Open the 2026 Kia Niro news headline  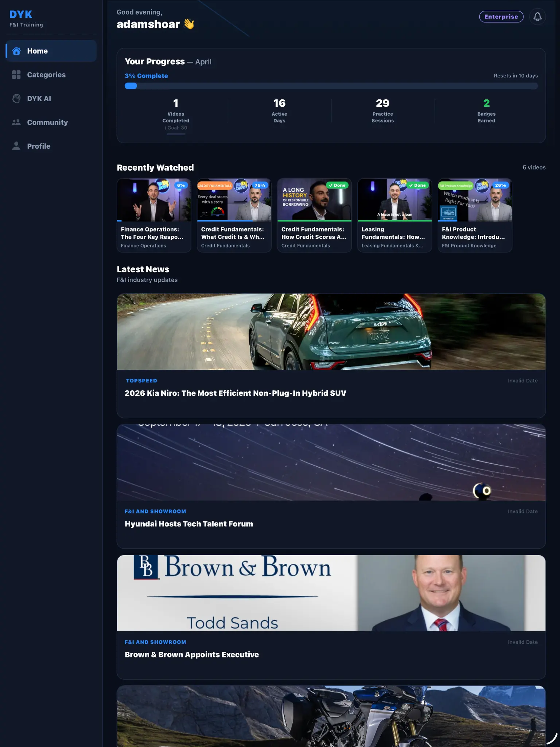235,393
